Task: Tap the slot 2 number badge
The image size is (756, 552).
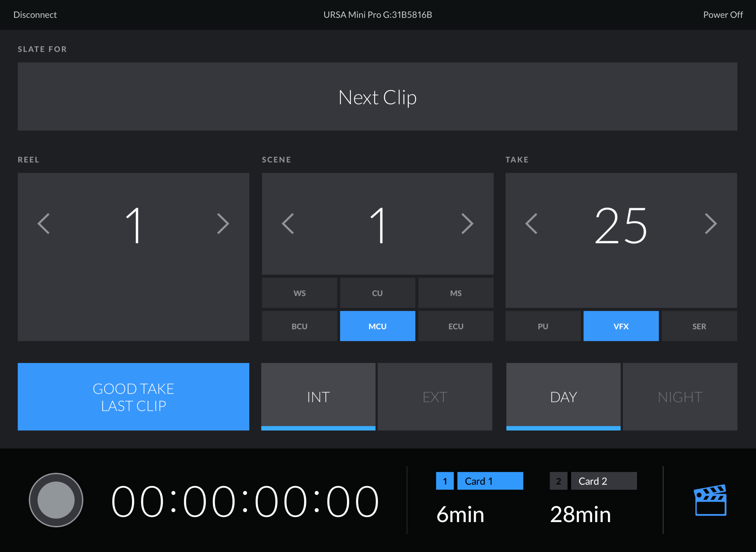Action: (x=559, y=481)
